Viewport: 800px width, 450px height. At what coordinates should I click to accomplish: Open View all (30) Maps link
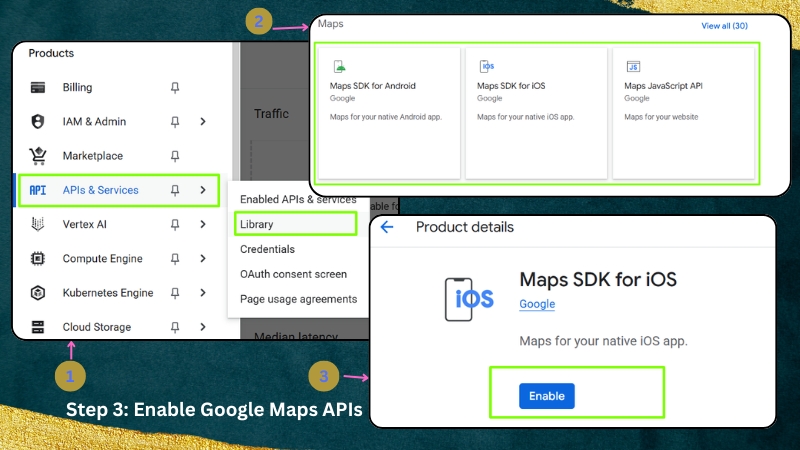point(724,26)
